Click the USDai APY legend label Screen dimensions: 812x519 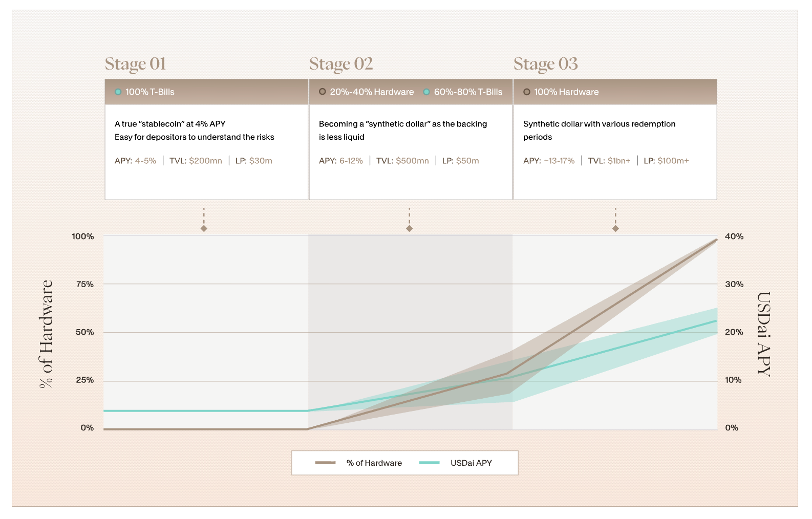pyautogui.click(x=471, y=463)
